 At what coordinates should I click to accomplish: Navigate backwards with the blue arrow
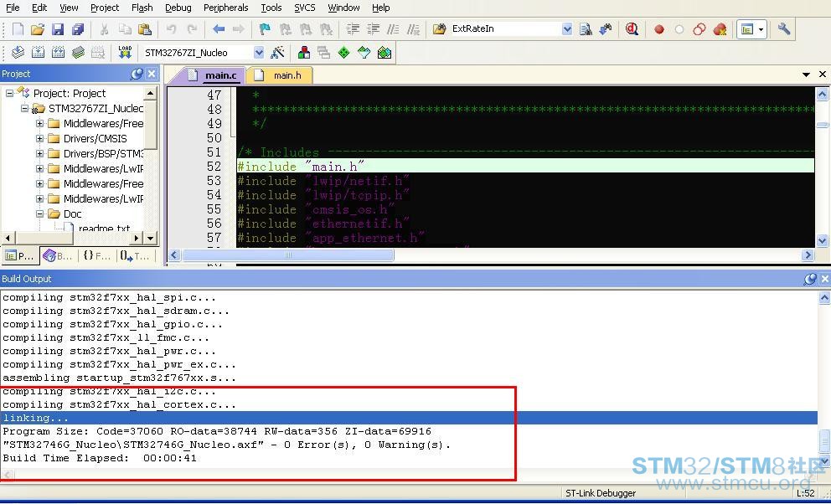coord(219,29)
